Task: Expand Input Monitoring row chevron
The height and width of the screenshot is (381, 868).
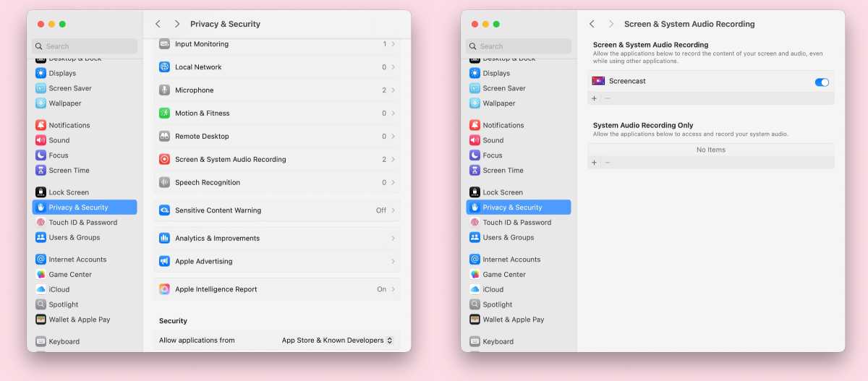Action: point(393,44)
